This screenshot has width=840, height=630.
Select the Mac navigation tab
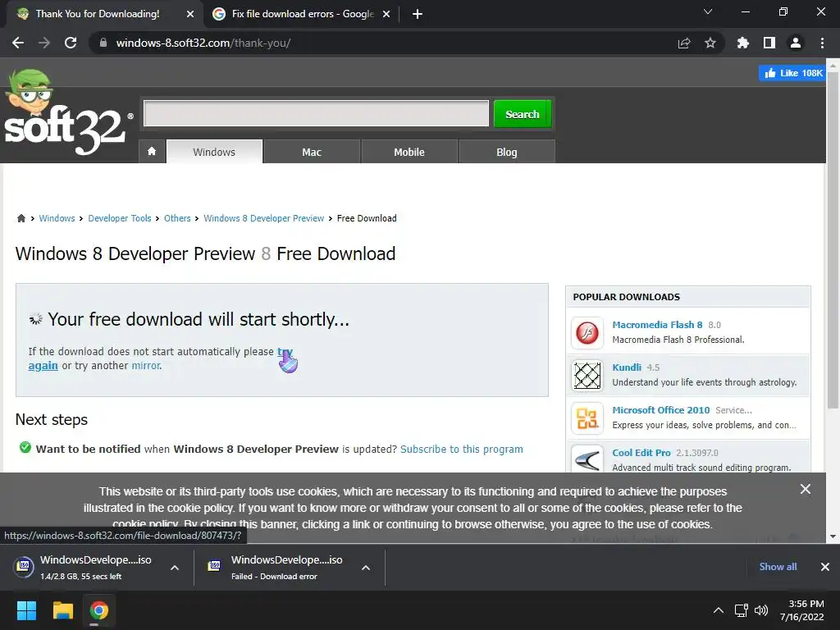[x=312, y=152]
